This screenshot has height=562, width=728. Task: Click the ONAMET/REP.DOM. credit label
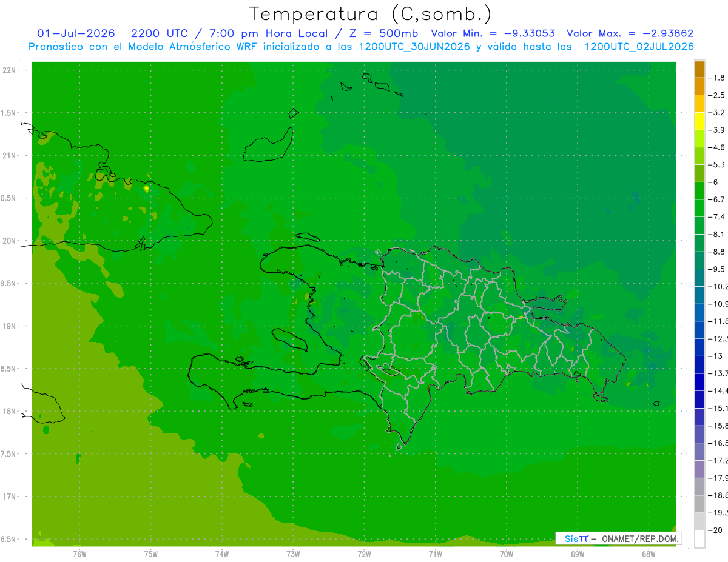(x=639, y=538)
